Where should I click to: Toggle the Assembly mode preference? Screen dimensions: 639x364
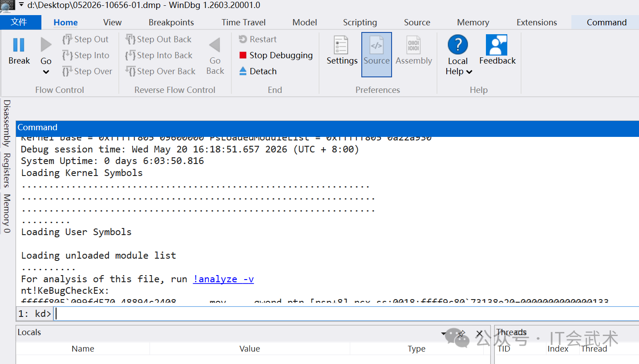[x=414, y=50]
